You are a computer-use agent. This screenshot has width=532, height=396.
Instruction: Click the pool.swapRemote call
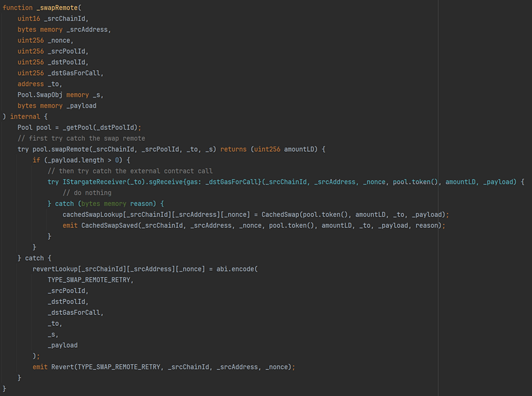tap(60, 149)
